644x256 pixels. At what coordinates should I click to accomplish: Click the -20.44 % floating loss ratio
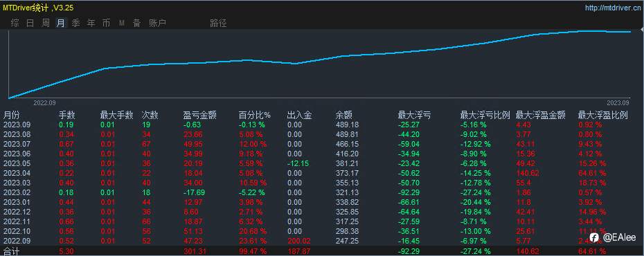point(476,202)
